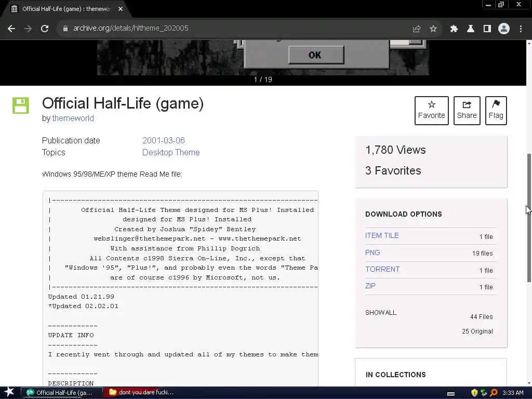The image size is (532, 399).
Task: Click the page vertical scrollbar thumb
Action: (529, 217)
